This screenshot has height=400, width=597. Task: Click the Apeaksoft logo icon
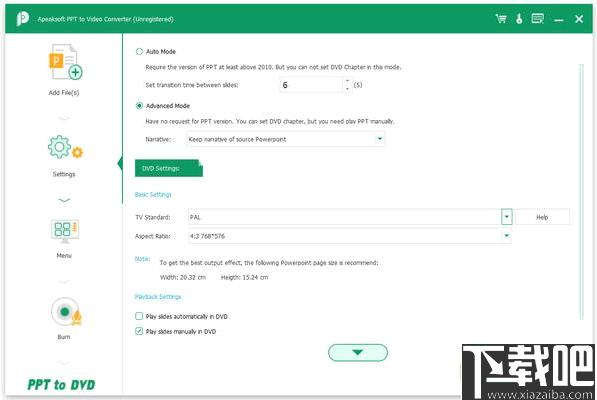point(22,19)
